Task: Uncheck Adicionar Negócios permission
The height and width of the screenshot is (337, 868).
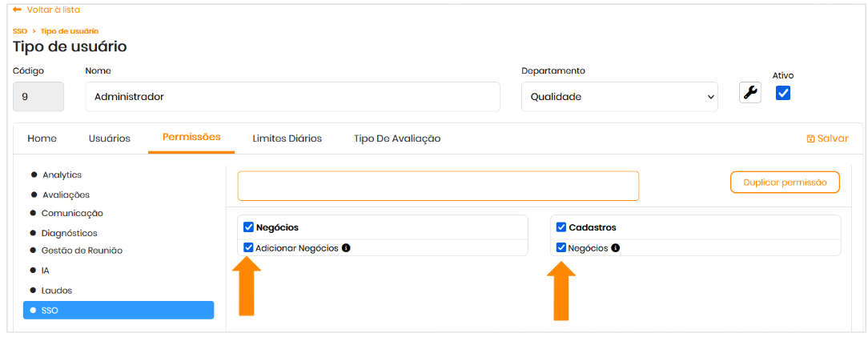Action: [x=248, y=248]
